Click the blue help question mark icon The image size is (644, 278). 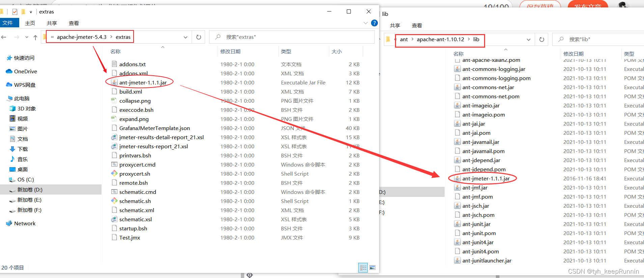click(374, 23)
